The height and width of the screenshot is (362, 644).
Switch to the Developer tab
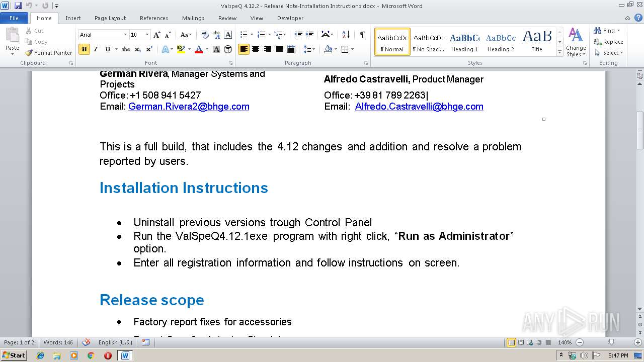(290, 18)
